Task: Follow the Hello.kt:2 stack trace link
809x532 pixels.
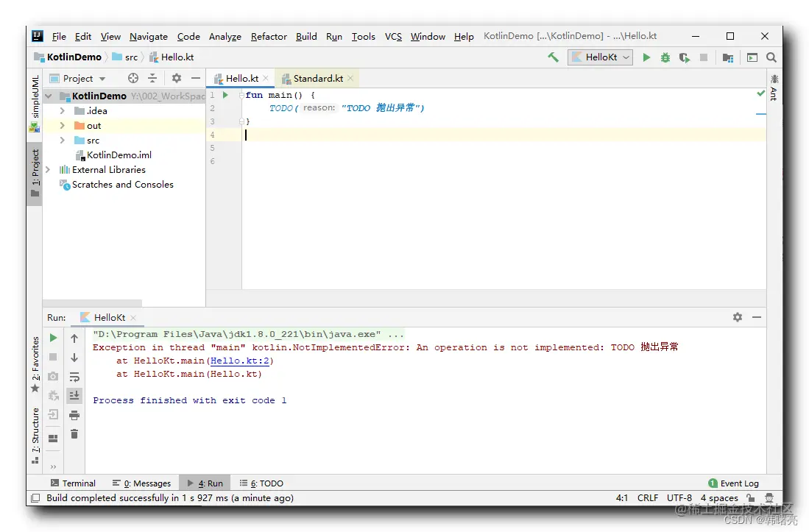Action: (240, 361)
